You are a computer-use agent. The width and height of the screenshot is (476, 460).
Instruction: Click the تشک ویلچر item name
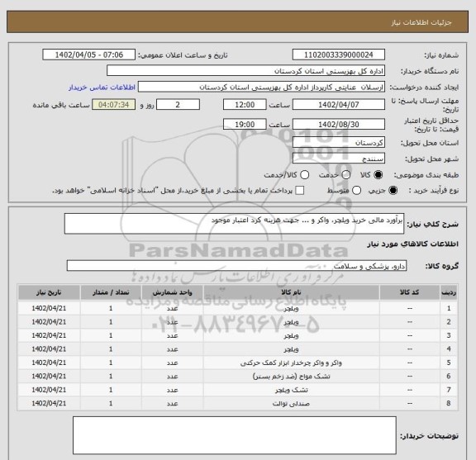291,390
